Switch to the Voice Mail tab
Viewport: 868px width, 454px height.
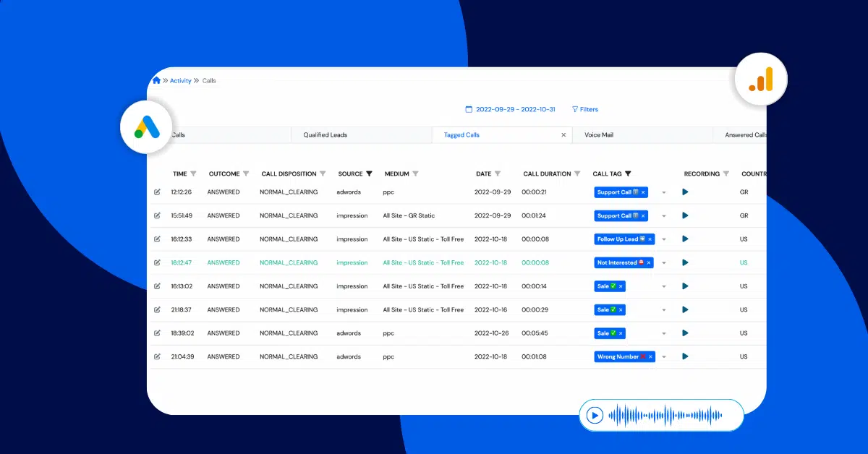pyautogui.click(x=642, y=135)
